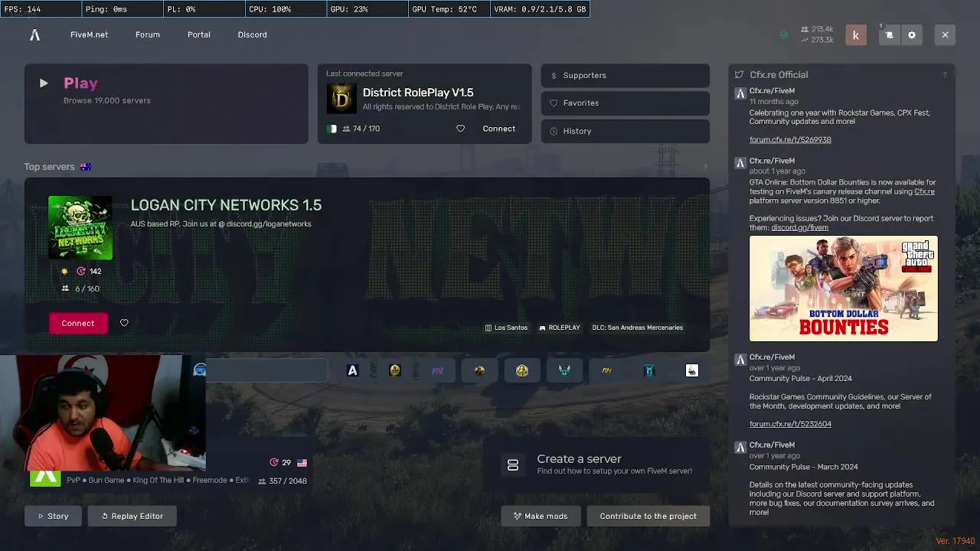Select the white 'A' server icon in carousel
980x551 pixels.
(x=352, y=370)
